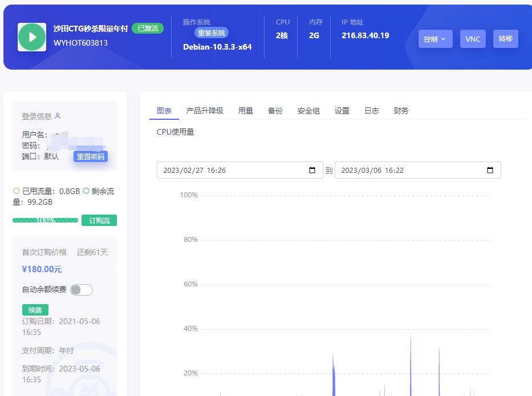
Task: Open the 安全组 tab
Action: tap(308, 111)
